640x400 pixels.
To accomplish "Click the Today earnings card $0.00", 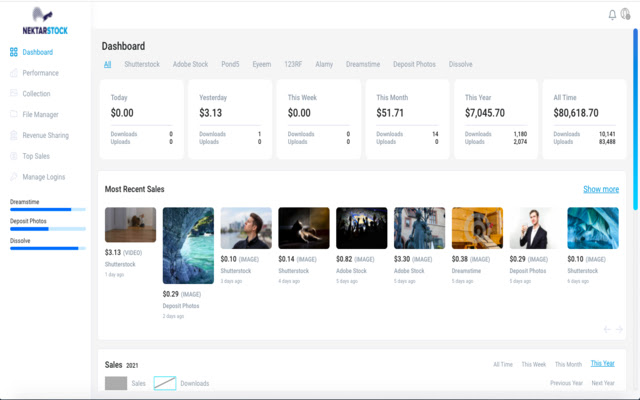I will (141, 119).
